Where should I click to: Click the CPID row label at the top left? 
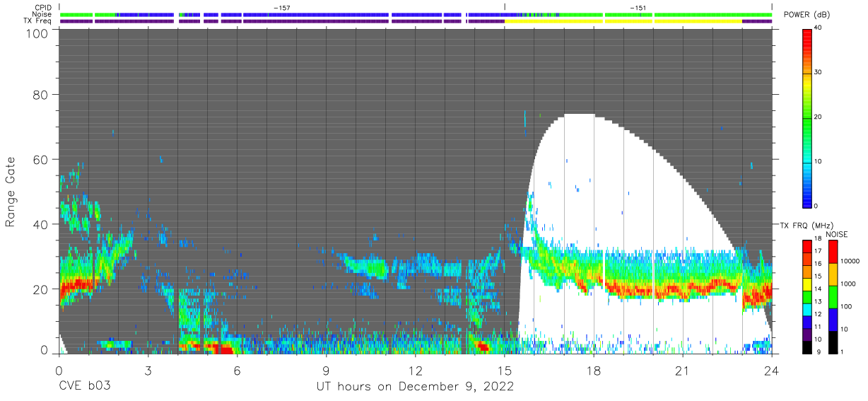(43, 8)
